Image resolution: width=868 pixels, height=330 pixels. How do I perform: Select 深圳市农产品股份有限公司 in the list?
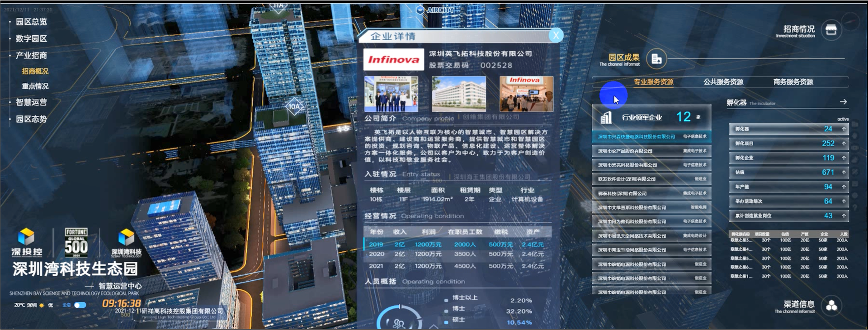(x=651, y=151)
